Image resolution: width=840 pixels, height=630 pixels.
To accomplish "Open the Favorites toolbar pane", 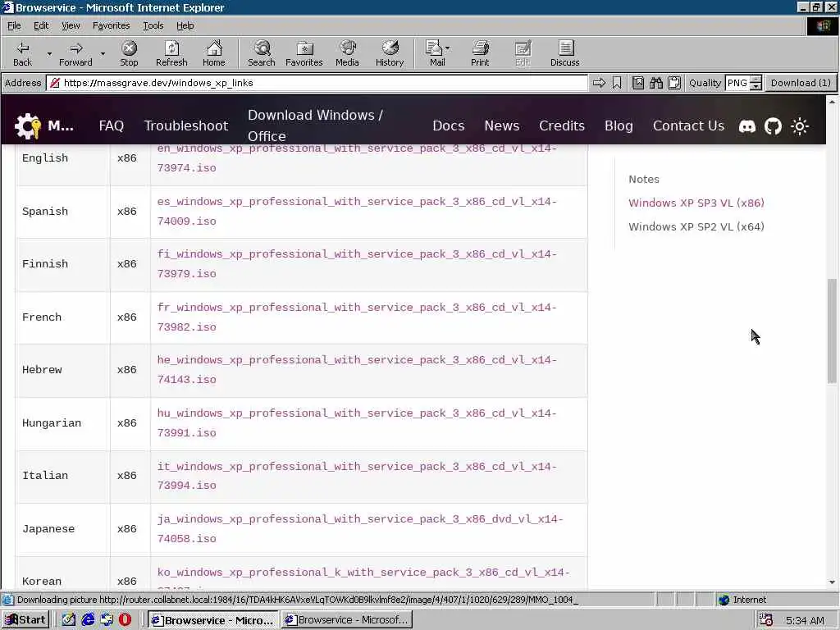I will [x=304, y=53].
